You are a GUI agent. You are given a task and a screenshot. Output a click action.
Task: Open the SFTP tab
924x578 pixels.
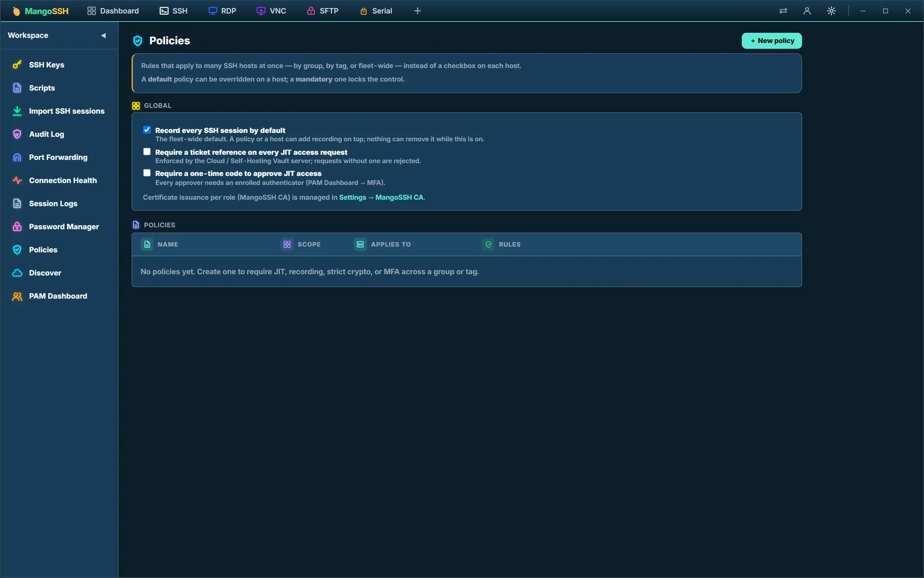point(322,11)
